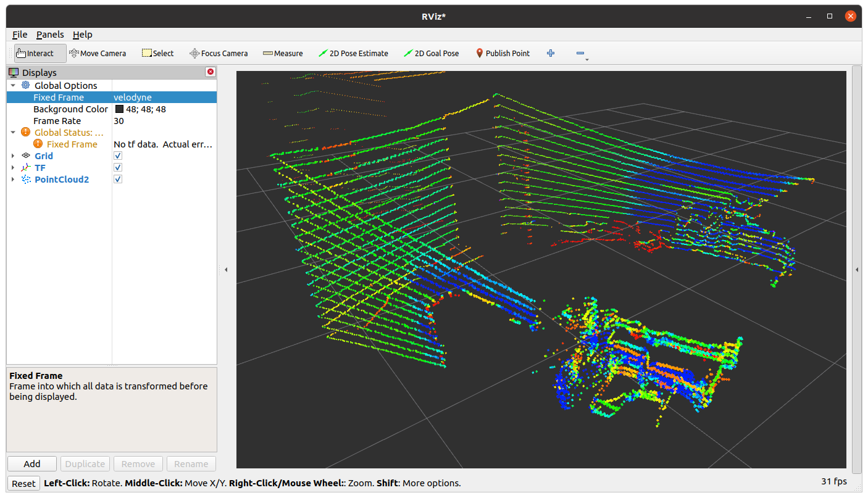The image size is (868, 498).
Task: Click the Global Options label
Action: pos(66,85)
